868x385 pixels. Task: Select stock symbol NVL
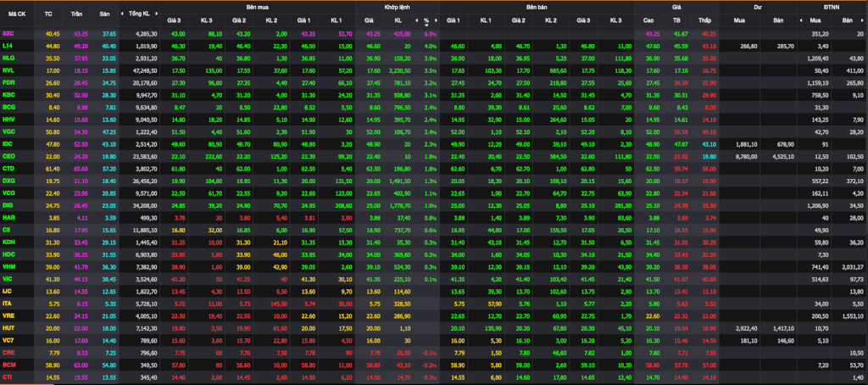coord(8,70)
